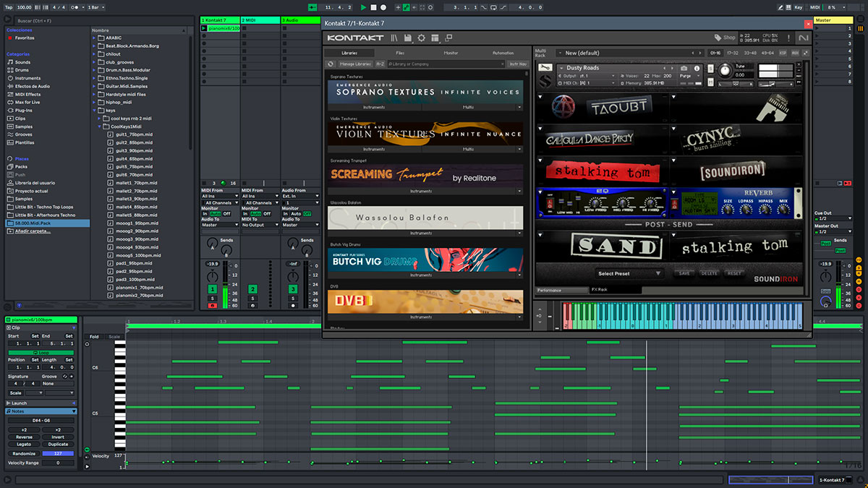This screenshot has width=868, height=488.
Task: Open track 3 Ext. In input dropdown
Action: tap(301, 196)
